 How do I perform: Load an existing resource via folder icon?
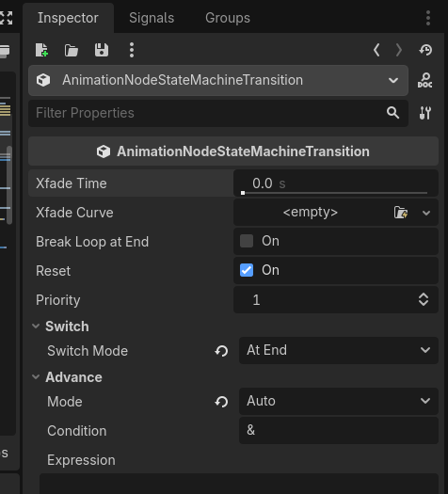click(72, 50)
